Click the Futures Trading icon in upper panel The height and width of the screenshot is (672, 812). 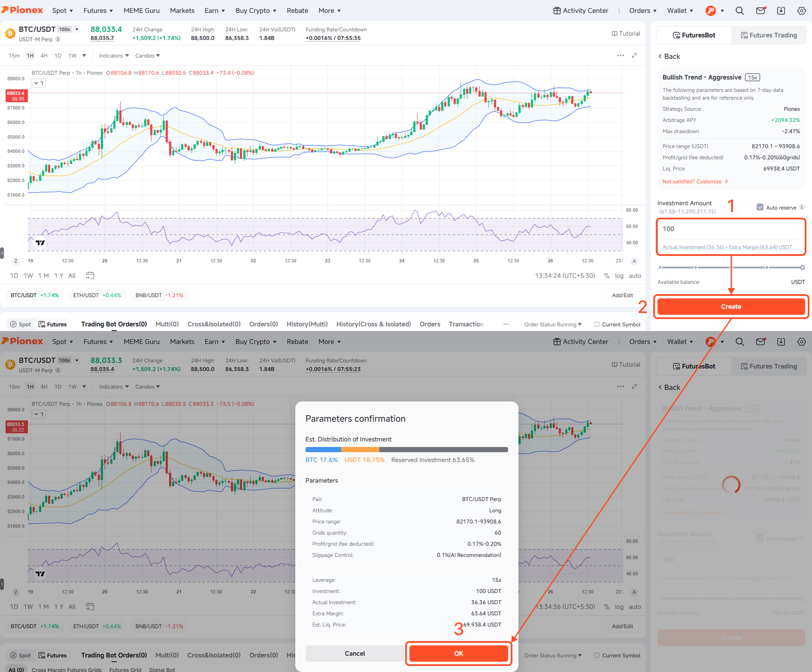click(x=744, y=35)
